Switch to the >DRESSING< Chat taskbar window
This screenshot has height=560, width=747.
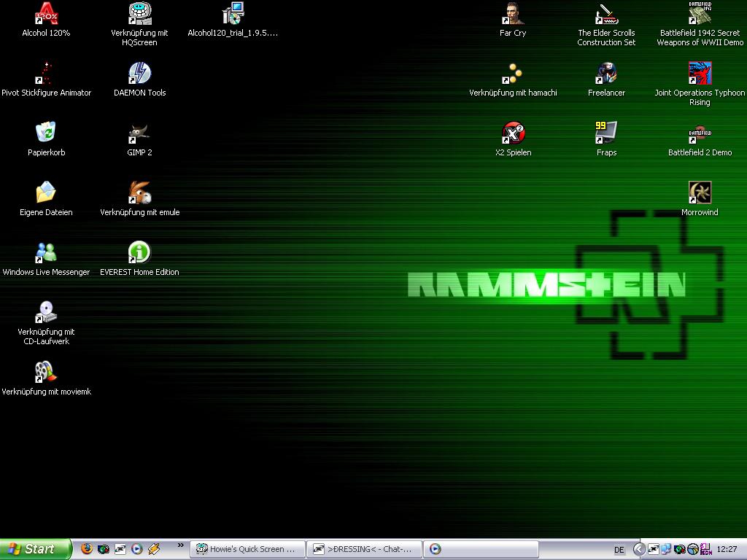click(364, 549)
